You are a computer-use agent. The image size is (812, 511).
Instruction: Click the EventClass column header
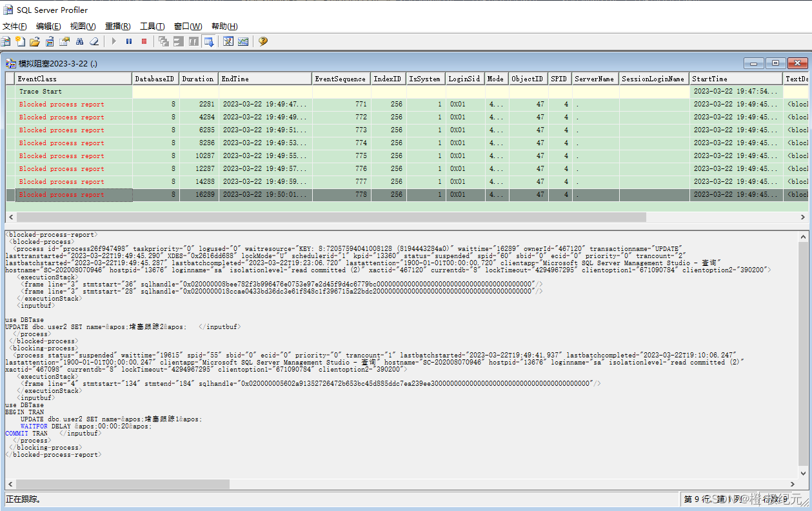pyautogui.click(x=74, y=79)
